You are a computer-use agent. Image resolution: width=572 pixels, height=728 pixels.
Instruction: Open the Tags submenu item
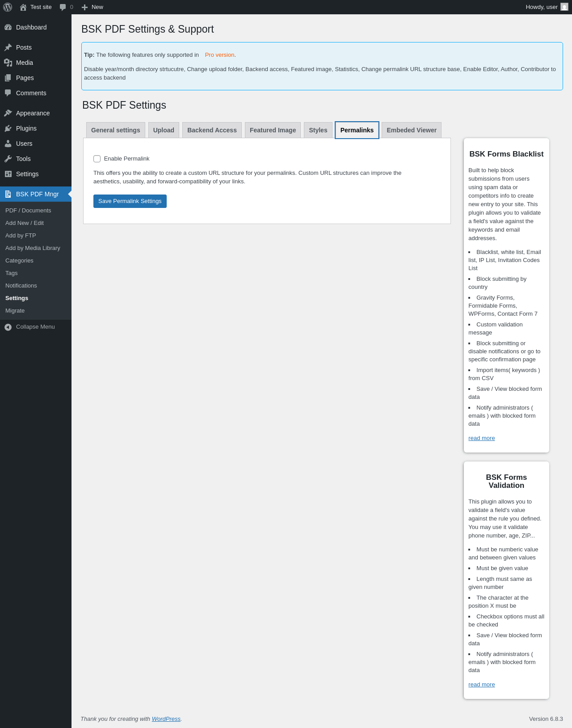coord(12,273)
